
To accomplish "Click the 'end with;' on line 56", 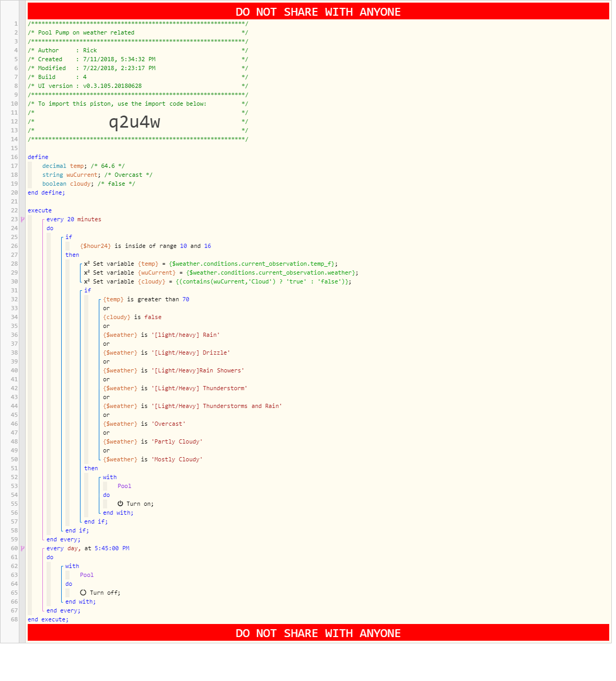I will [118, 513].
